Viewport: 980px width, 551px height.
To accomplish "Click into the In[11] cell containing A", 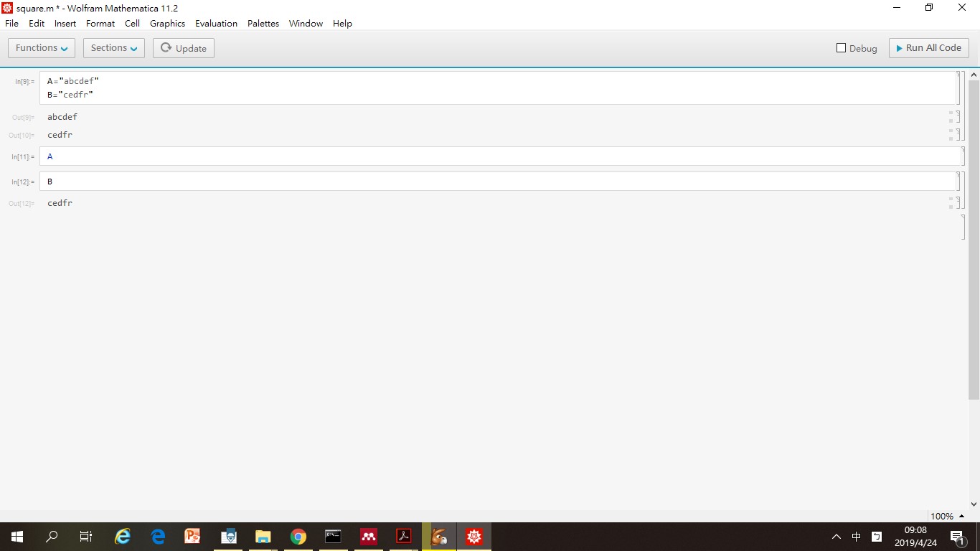I will point(499,156).
